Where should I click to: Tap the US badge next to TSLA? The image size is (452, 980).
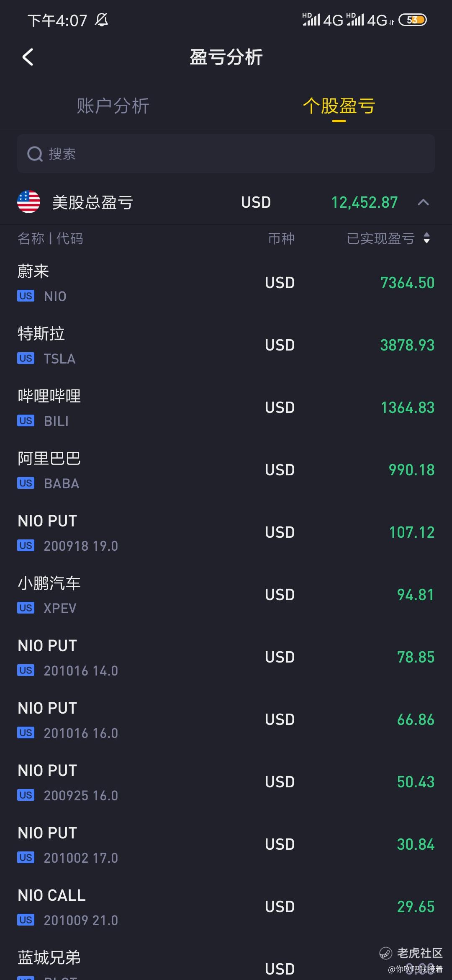coord(26,358)
